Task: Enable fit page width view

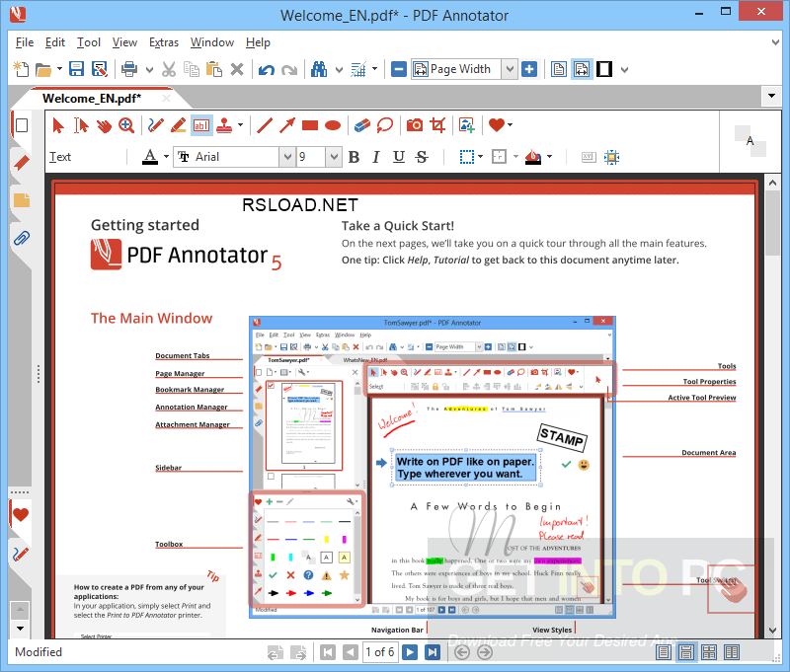Action: [x=582, y=69]
